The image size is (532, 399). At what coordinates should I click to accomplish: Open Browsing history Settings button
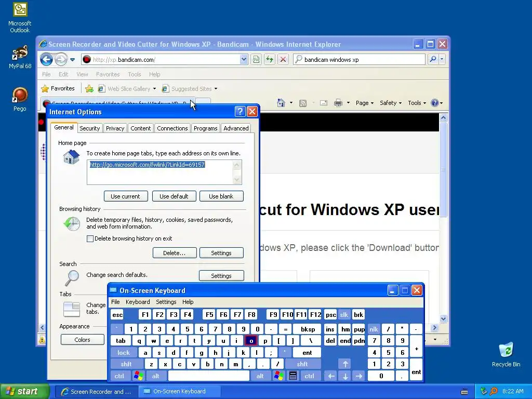(x=221, y=253)
